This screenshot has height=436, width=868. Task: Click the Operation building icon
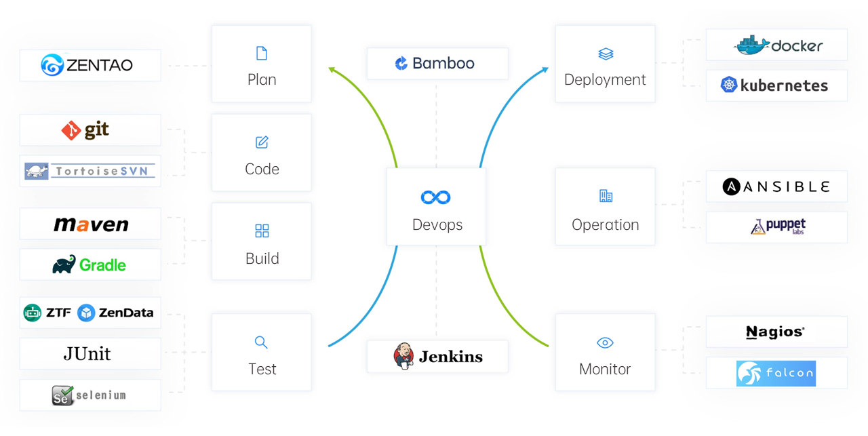[x=606, y=197]
